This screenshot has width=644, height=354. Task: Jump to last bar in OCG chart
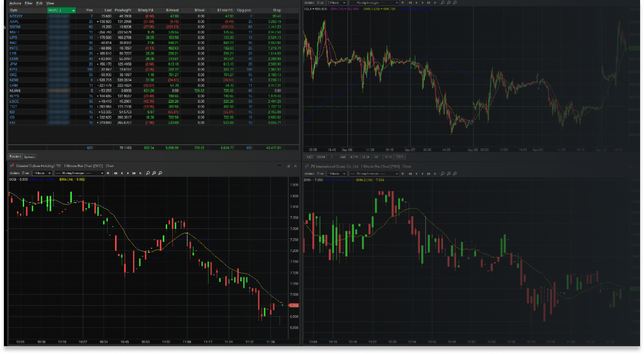click(140, 173)
